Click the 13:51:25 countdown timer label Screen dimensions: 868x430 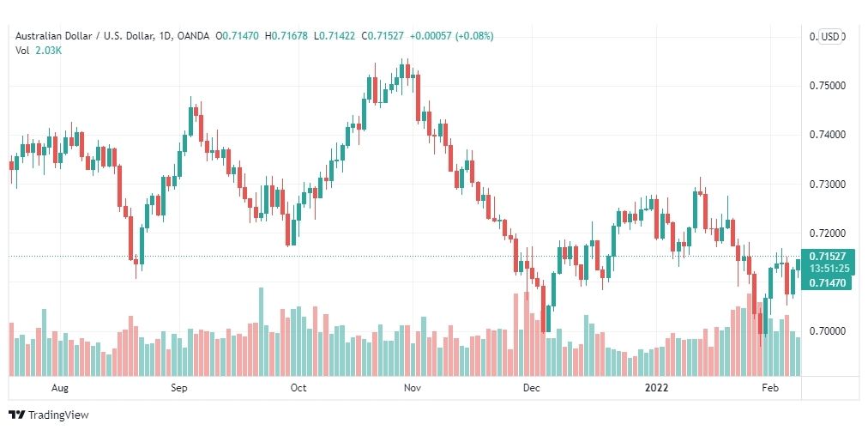[x=829, y=268]
